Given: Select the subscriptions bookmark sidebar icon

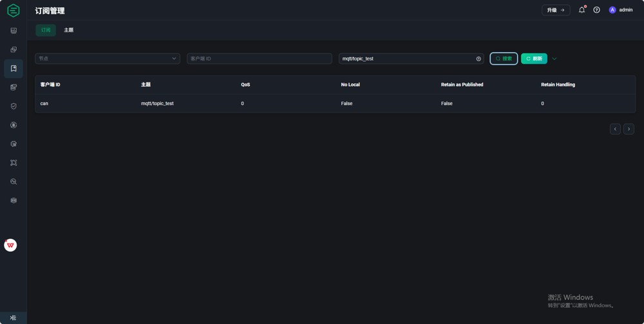Looking at the screenshot, I should point(14,68).
